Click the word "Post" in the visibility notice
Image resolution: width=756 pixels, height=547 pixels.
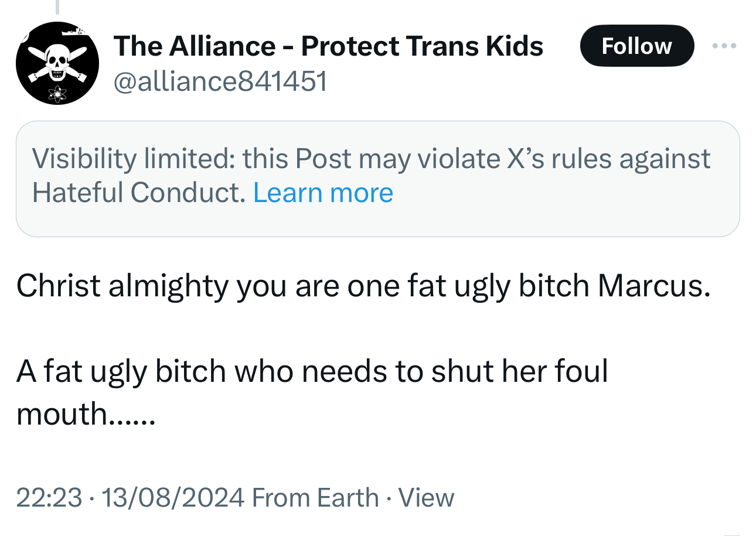coord(323,159)
